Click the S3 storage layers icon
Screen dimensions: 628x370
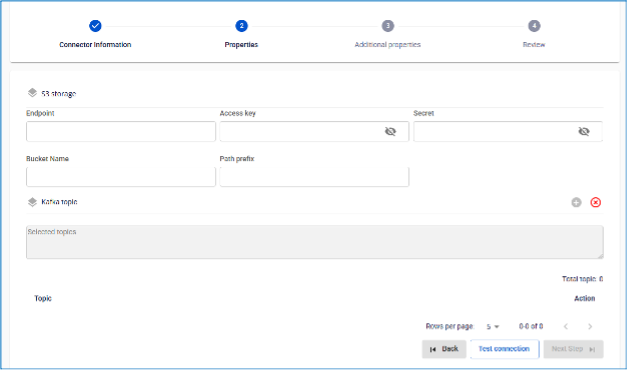[32, 93]
